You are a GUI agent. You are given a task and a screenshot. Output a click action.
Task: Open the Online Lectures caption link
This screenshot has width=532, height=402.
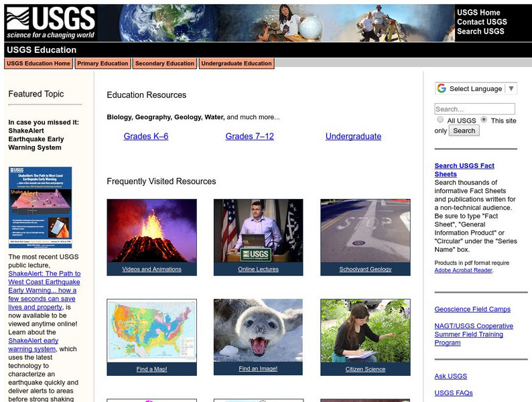pyautogui.click(x=258, y=269)
